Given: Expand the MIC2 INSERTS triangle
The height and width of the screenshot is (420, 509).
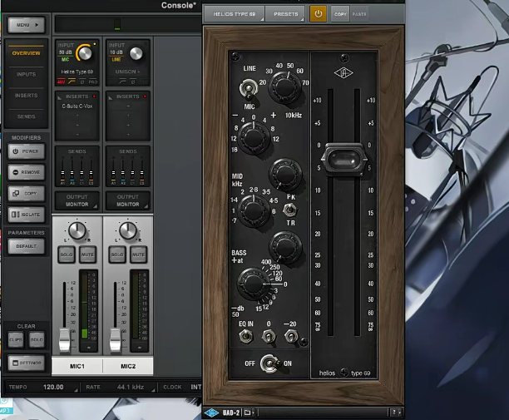Looking at the screenshot, I should pyautogui.click(x=111, y=97).
